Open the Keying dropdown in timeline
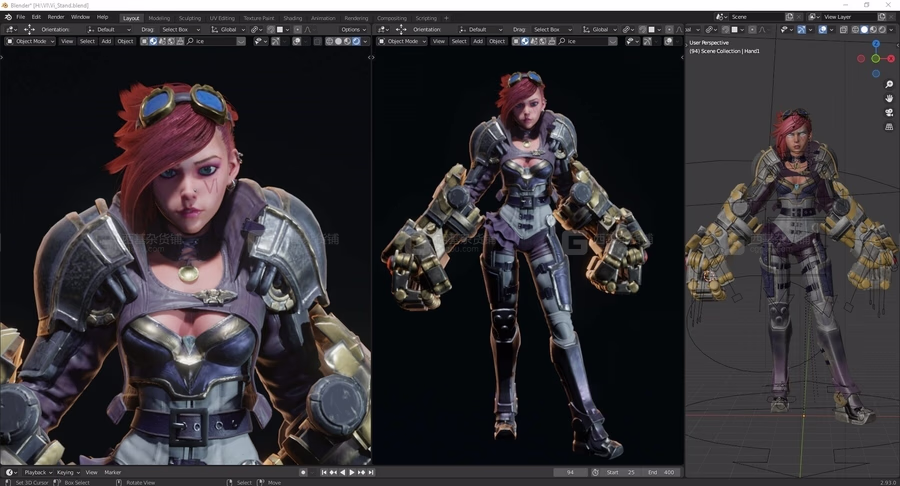Screen dimensions: 900x486 coord(68,472)
